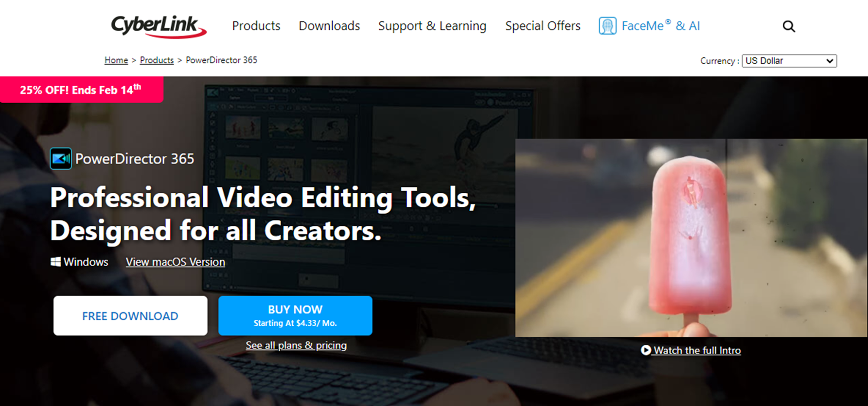This screenshot has width=868, height=406.
Task: Click the FaceMe face icon
Action: [x=607, y=26]
